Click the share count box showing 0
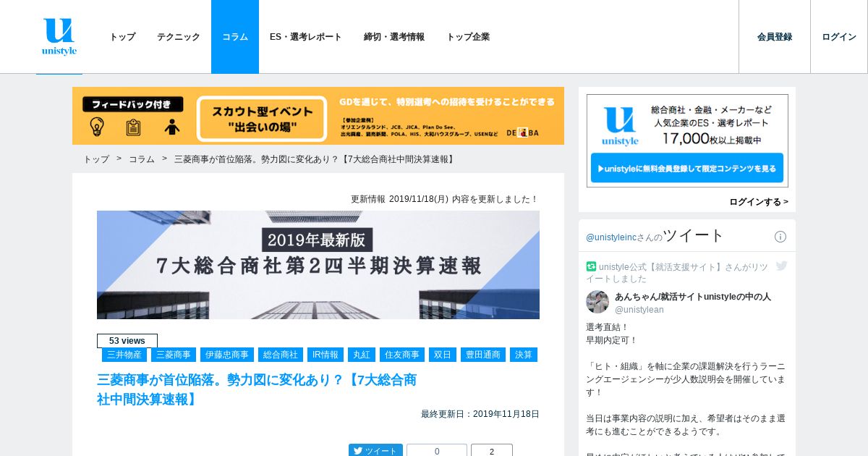The height and width of the screenshot is (456, 868). click(437, 451)
